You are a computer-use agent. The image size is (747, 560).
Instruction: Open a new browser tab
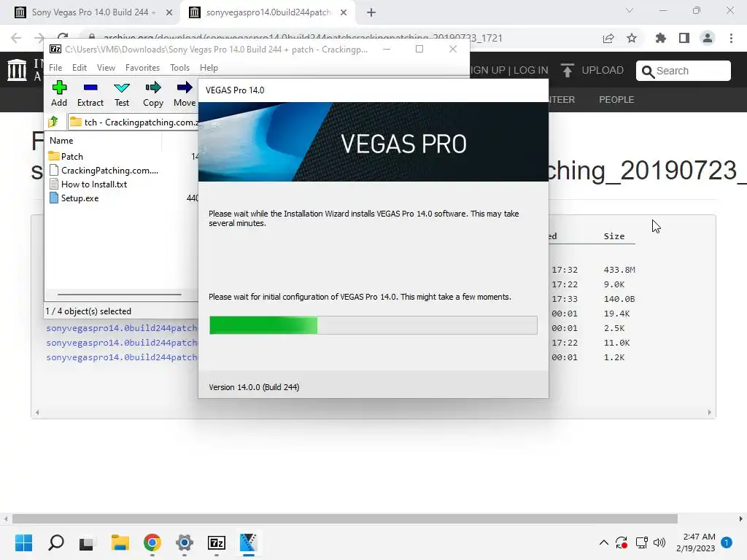coord(371,13)
